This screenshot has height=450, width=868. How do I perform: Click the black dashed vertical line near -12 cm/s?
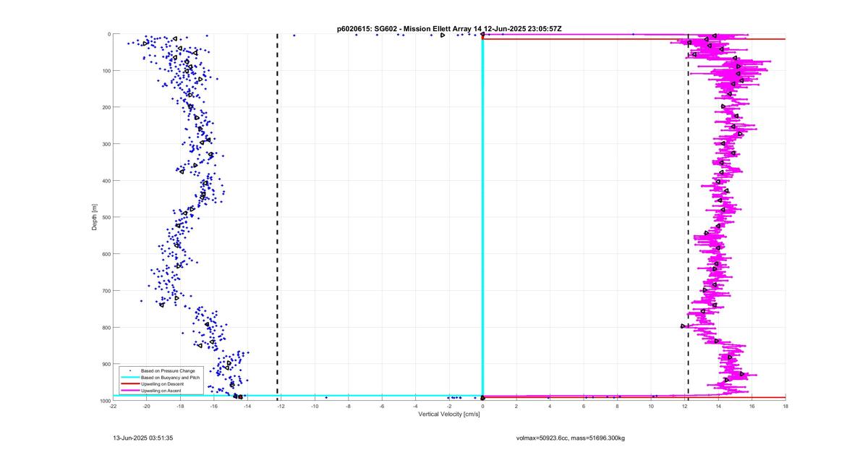tap(278, 217)
